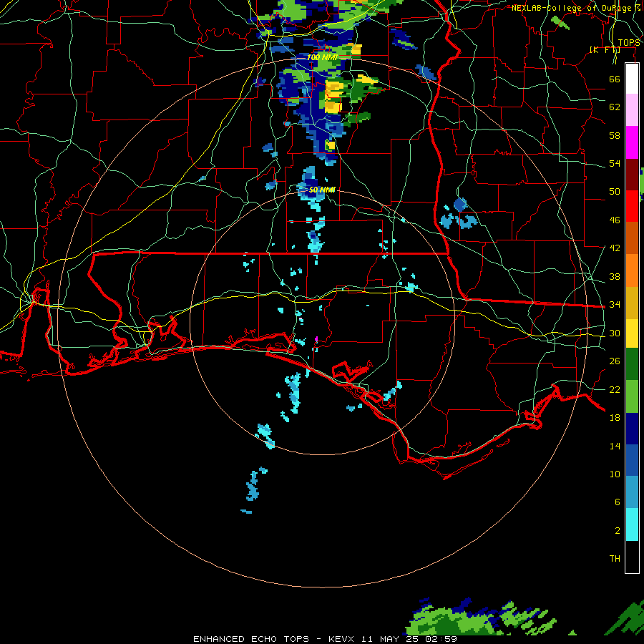Click the black TH swatch in legend
The width and height of the screenshot is (644, 644).
[x=632, y=557]
